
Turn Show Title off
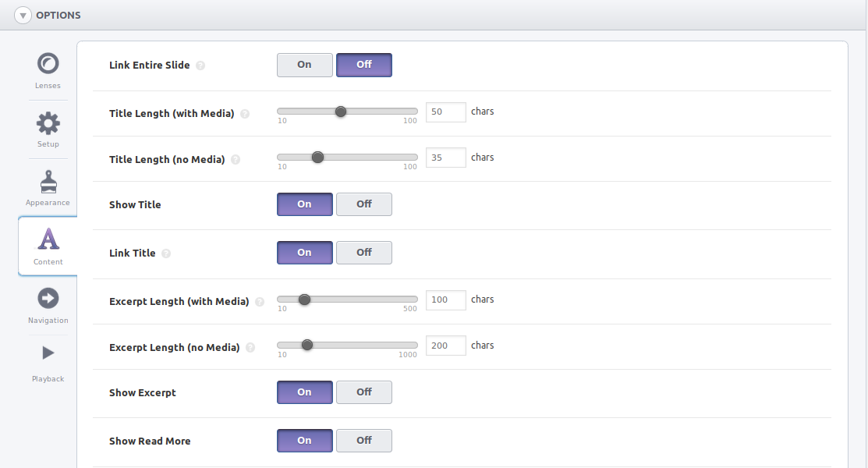point(364,204)
